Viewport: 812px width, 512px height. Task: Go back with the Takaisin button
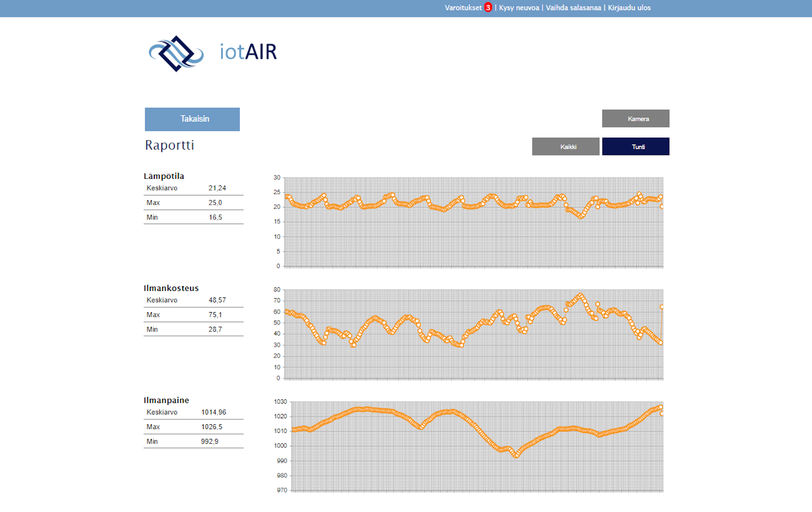coord(192,119)
